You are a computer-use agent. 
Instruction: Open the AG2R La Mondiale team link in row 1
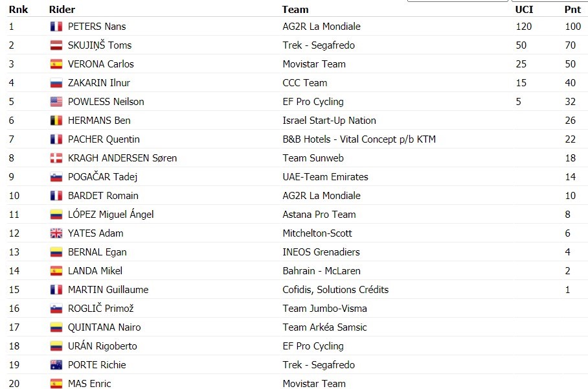(321, 27)
